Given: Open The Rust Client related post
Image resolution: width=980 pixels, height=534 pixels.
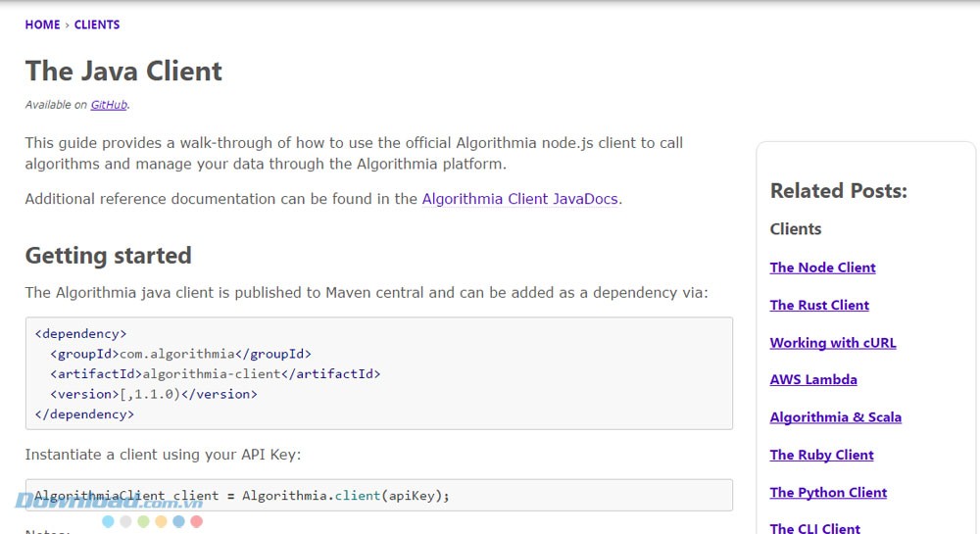Looking at the screenshot, I should point(819,305).
